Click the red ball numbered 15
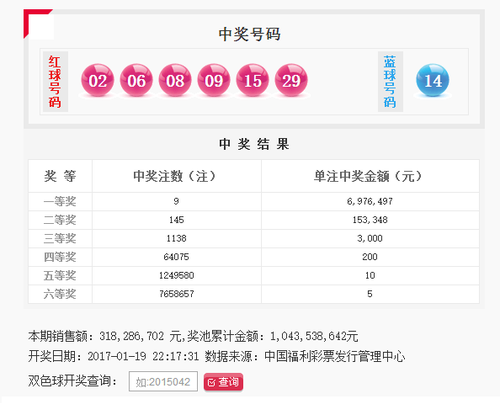This screenshot has height=403, width=500. (252, 80)
